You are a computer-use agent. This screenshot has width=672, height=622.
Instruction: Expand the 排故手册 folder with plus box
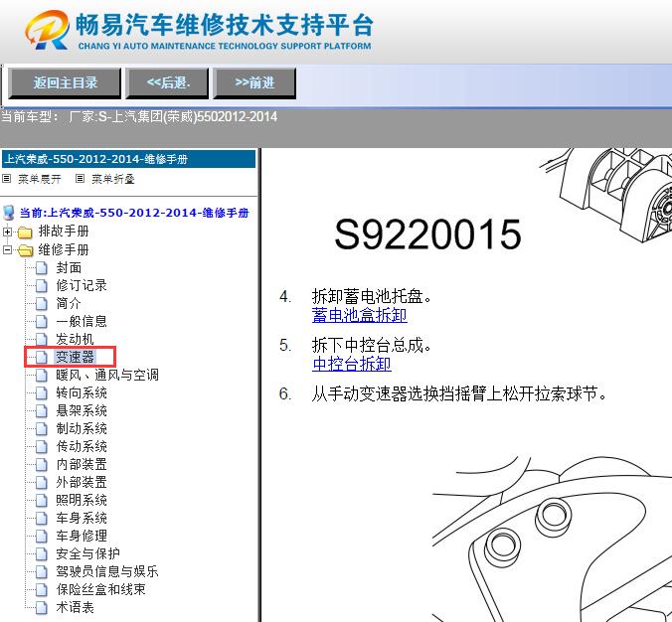pos(7,232)
